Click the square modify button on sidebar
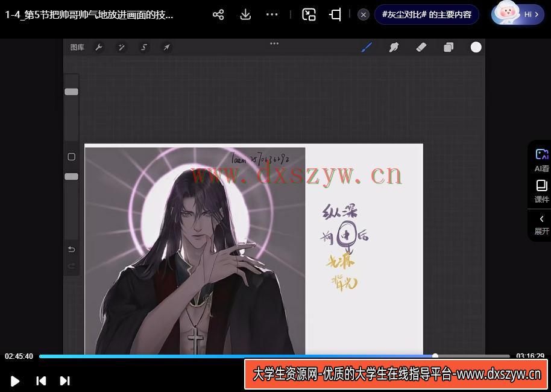Screen dimensions: 551x392 click(x=71, y=157)
